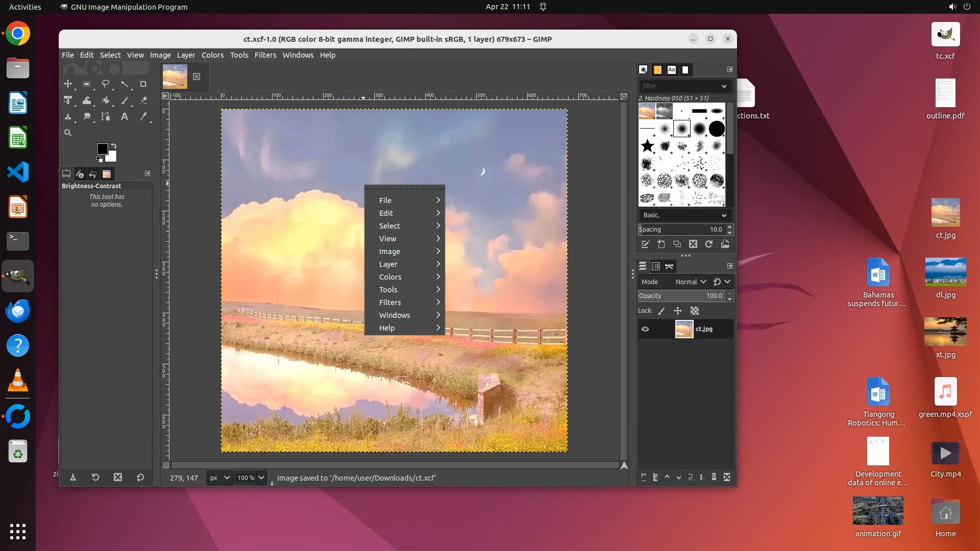
Task: Select the Crop tool
Action: [x=143, y=84]
